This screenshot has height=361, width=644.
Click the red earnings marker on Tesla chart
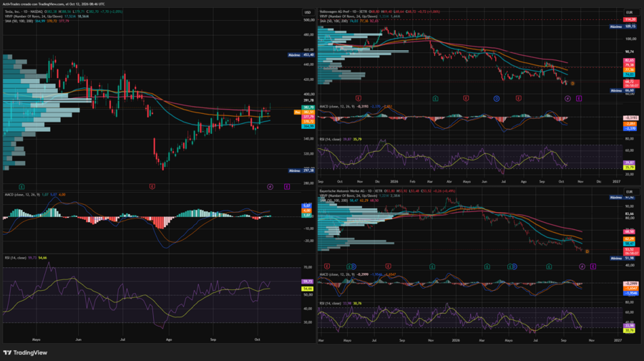152,187
